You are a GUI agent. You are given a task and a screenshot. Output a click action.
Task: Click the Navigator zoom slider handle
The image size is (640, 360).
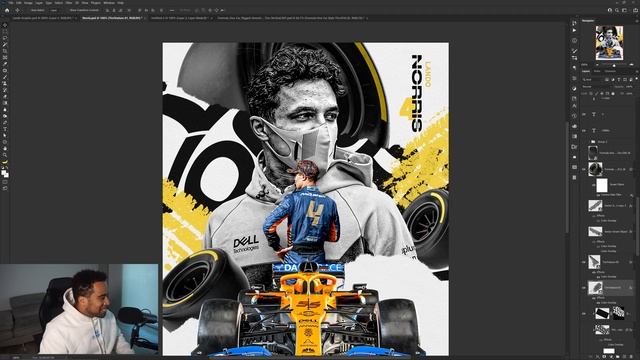[614, 66]
